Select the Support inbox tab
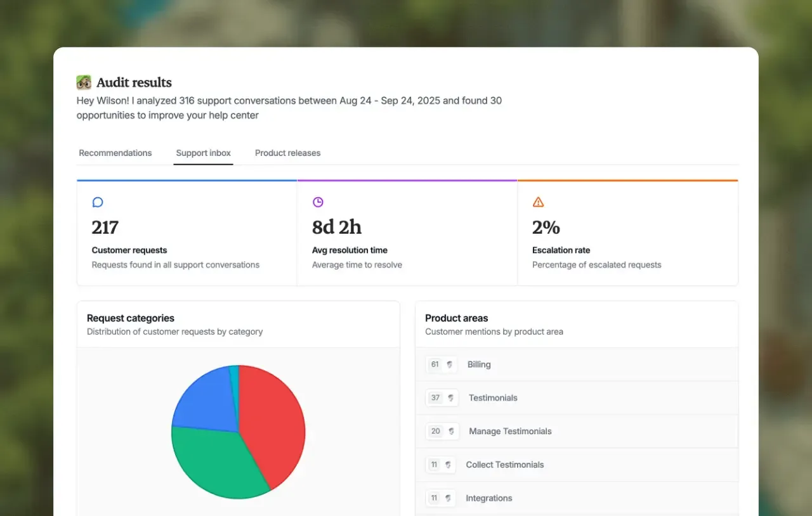This screenshot has height=516, width=812. (x=204, y=153)
